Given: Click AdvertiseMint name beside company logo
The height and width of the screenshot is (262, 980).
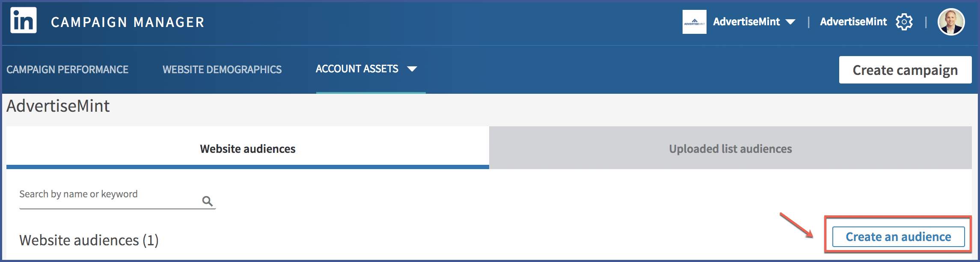Looking at the screenshot, I should click(x=746, y=22).
